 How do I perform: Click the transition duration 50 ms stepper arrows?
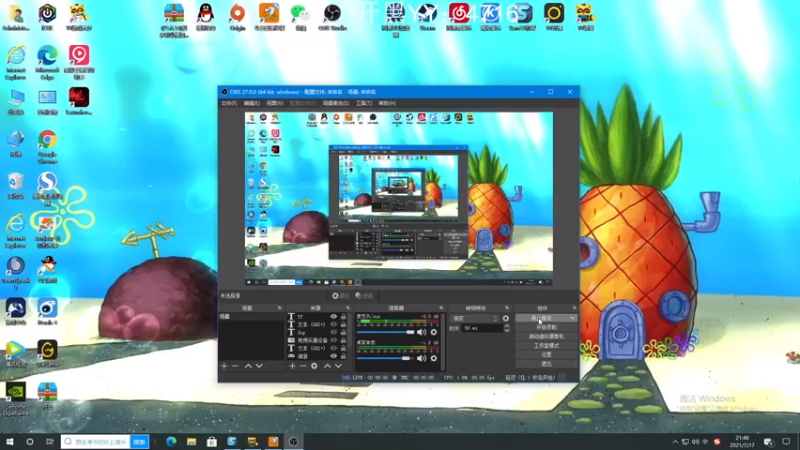[x=507, y=329]
